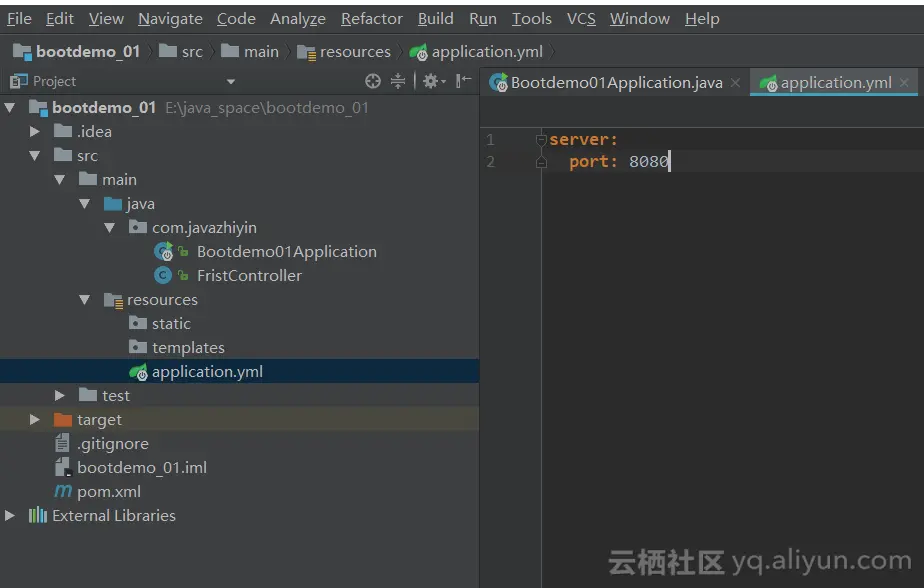The width and height of the screenshot is (924, 588).
Task: Select pom.xml Maven file
Action: pyautogui.click(x=109, y=491)
